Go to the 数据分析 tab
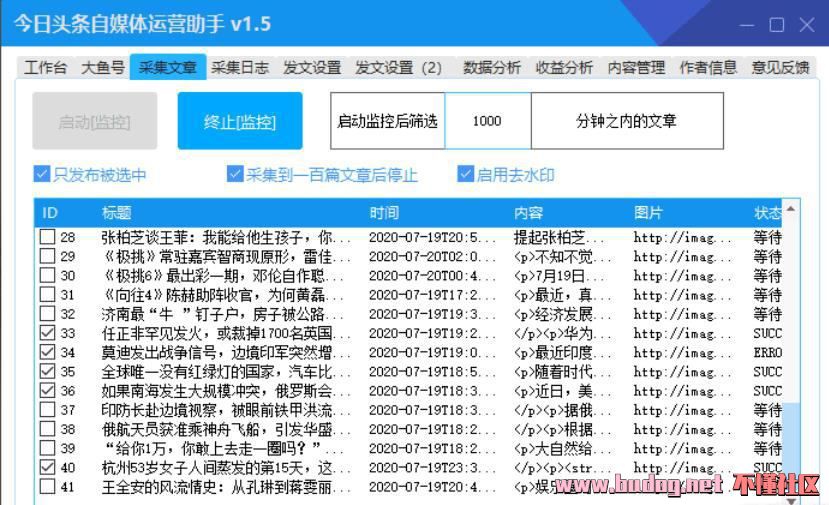The height and width of the screenshot is (505, 829). [492, 68]
